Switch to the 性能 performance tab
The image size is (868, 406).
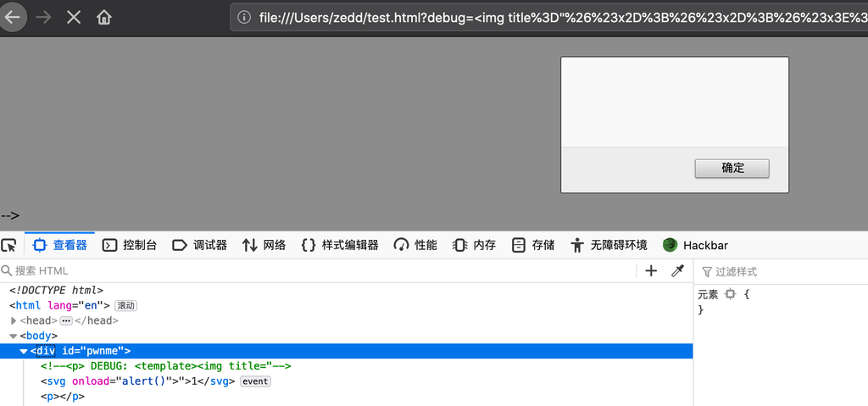tap(415, 245)
